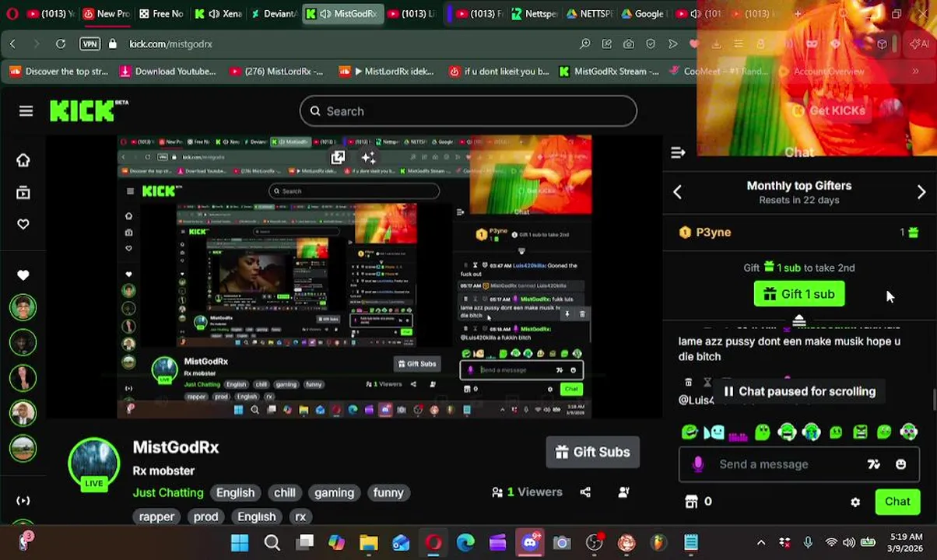Click the address bar URL kick.com/mistgodrx
This screenshot has width=937, height=560.
[170, 44]
